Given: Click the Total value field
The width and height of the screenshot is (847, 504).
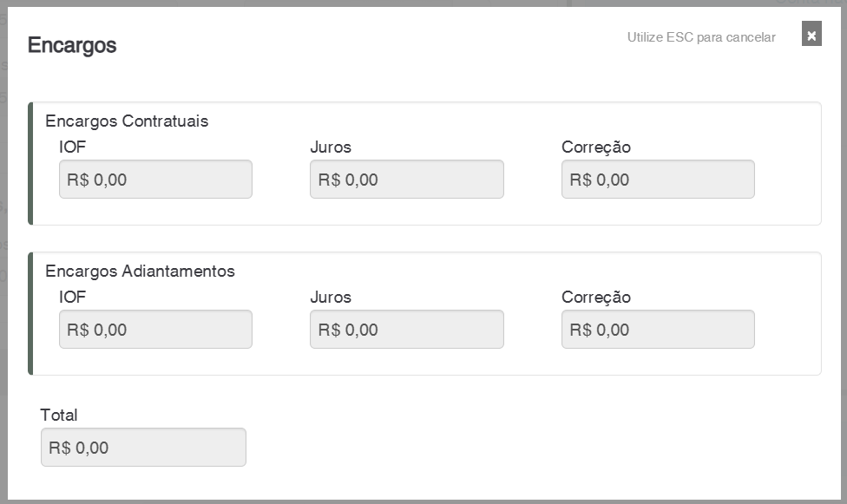Looking at the screenshot, I should [143, 448].
